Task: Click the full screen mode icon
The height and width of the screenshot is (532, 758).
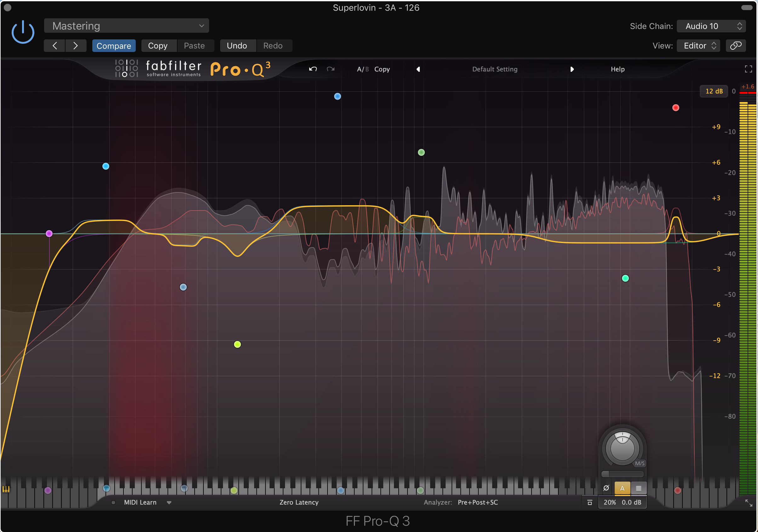Action: pos(748,69)
